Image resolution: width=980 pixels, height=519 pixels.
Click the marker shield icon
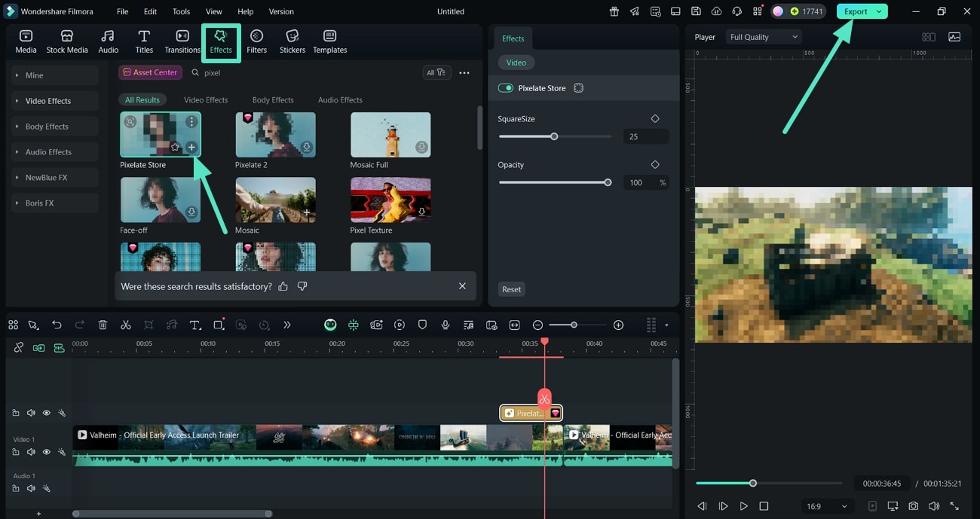click(422, 325)
